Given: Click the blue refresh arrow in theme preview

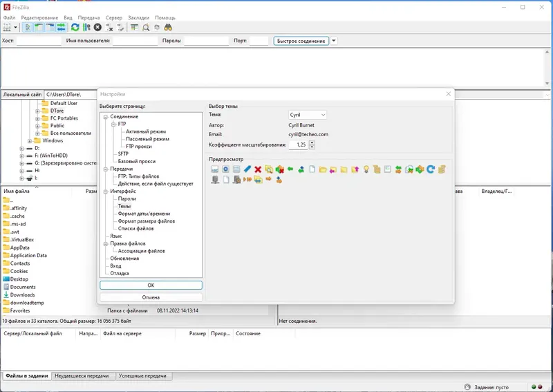Looking at the screenshot, I should click(x=431, y=169).
